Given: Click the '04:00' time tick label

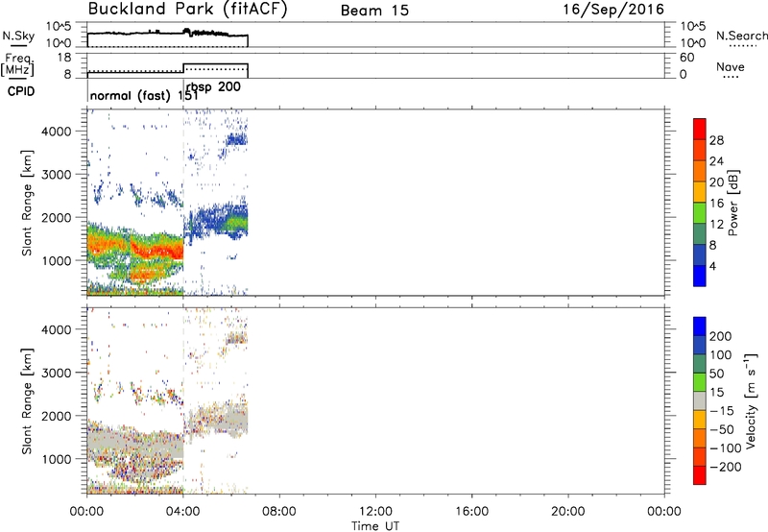Looking at the screenshot, I should [182, 512].
